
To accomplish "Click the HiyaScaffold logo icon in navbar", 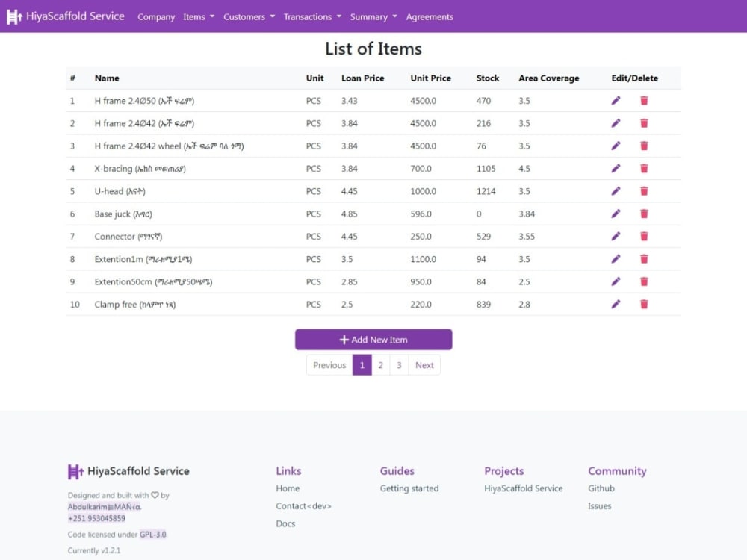I will point(14,16).
